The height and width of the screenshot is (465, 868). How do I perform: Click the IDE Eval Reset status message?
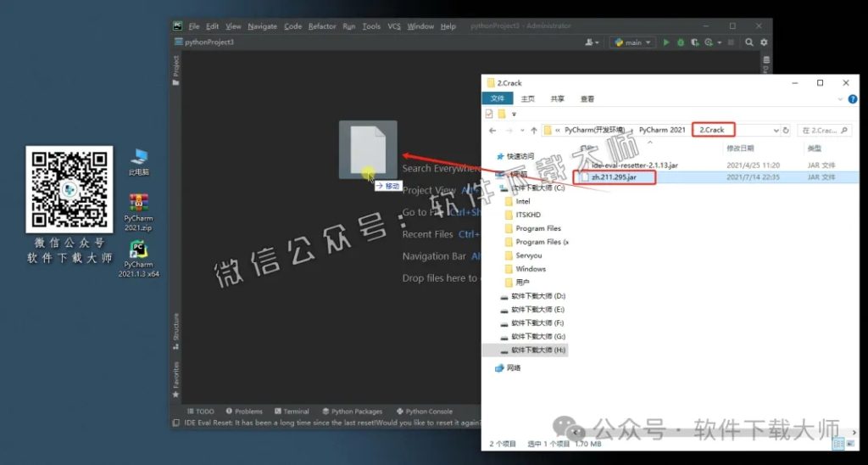tap(332, 423)
